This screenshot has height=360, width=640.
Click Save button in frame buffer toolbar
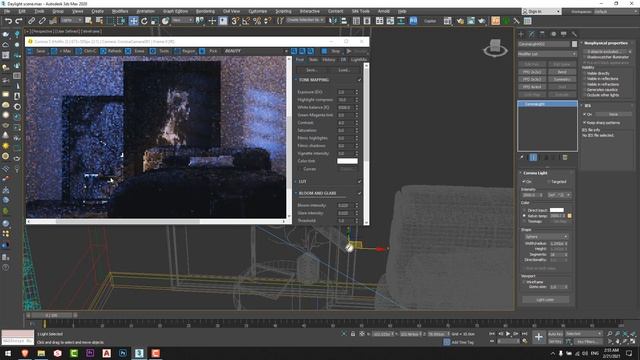pyautogui.click(x=37, y=51)
